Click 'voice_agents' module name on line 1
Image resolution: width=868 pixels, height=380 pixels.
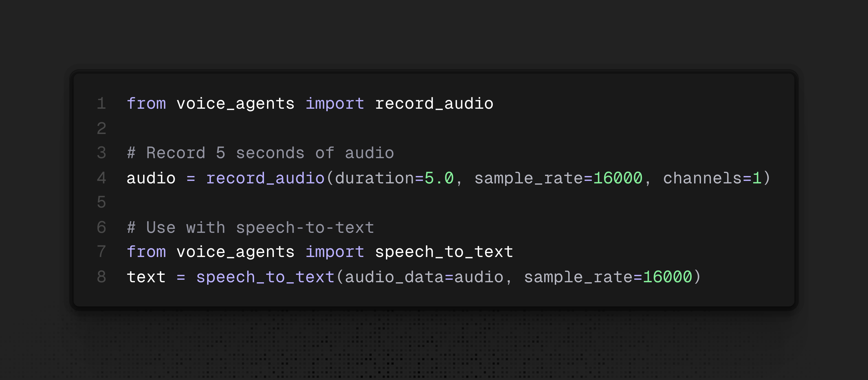pyautogui.click(x=235, y=104)
